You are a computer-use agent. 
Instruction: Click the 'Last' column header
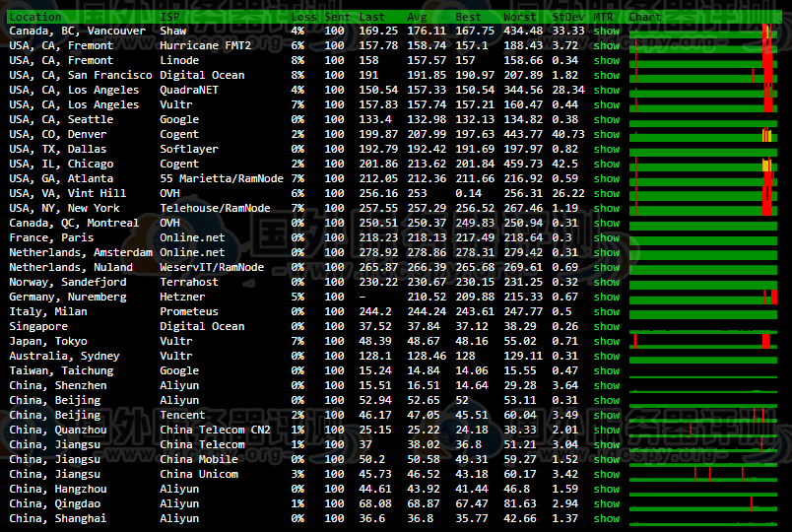click(x=371, y=17)
